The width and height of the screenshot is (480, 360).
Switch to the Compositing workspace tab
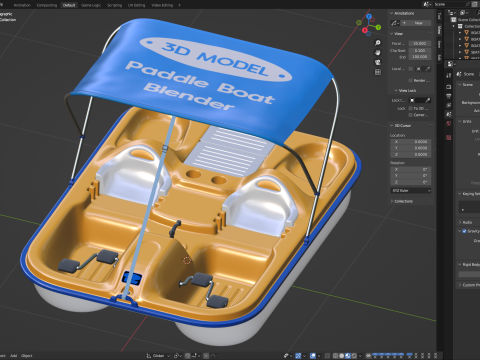[x=47, y=5]
